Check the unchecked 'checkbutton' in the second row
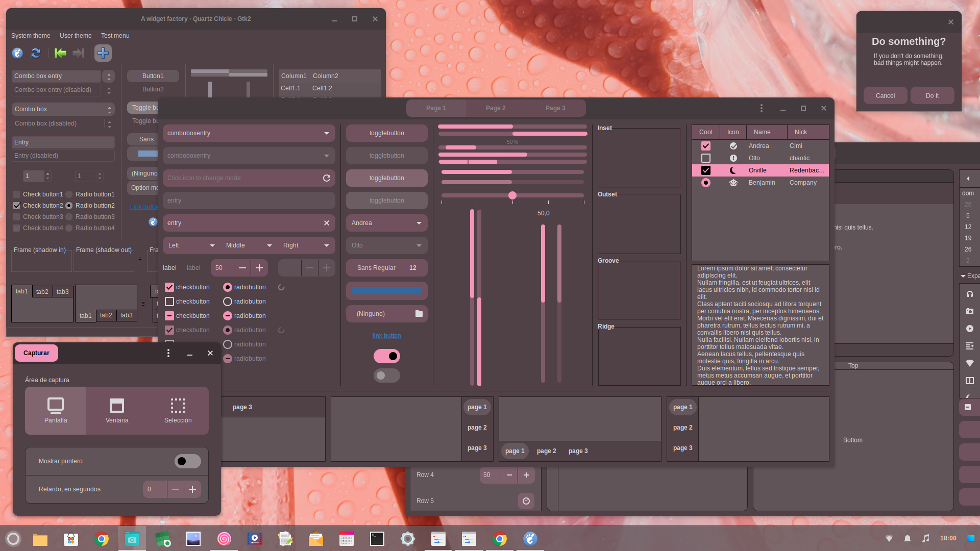Screen dimensions: 980x551 (169, 302)
